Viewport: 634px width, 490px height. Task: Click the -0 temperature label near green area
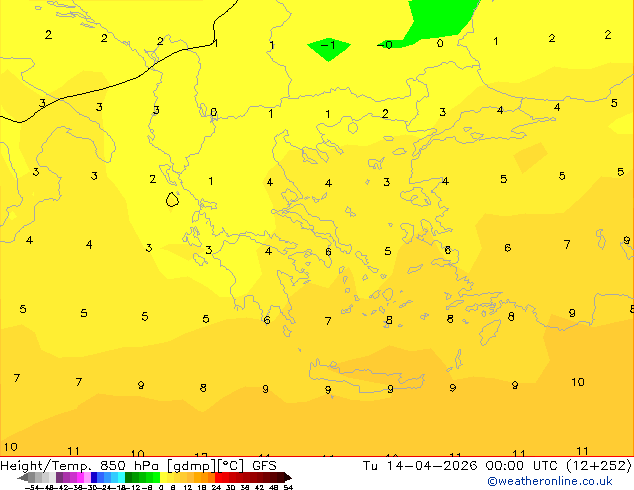(x=385, y=44)
